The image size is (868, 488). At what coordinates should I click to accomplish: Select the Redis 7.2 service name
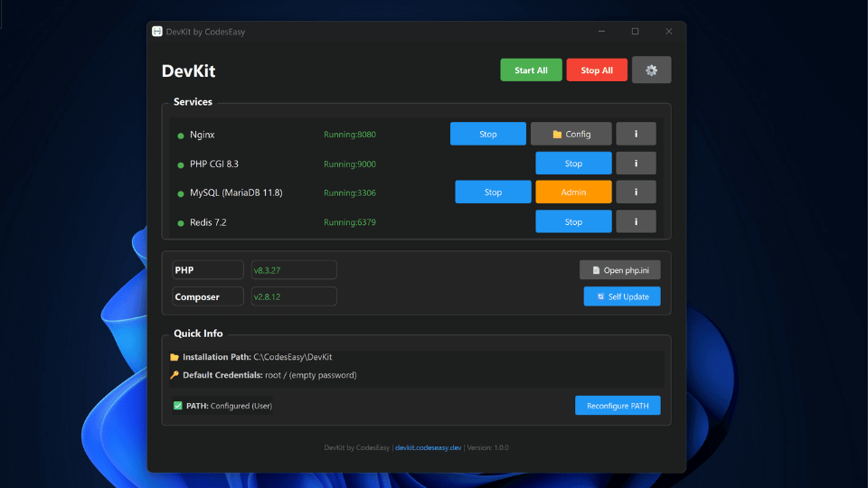[x=208, y=222]
